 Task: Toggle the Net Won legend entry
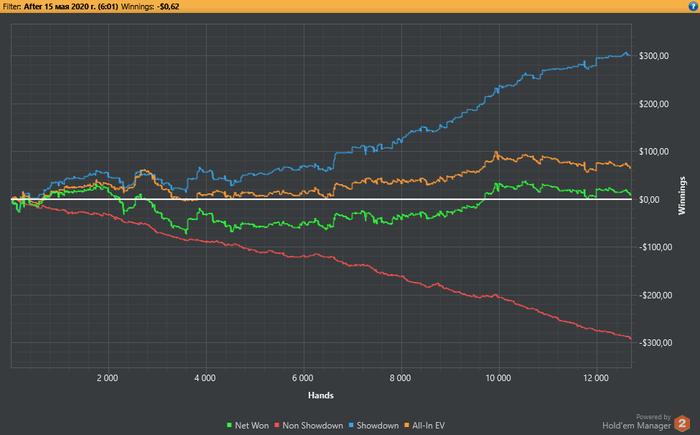(x=248, y=426)
